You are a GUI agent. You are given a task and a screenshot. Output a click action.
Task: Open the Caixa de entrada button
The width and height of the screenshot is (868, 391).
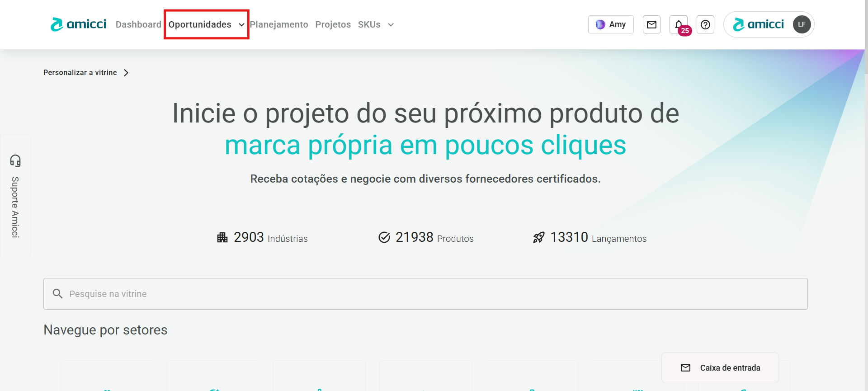(720, 368)
